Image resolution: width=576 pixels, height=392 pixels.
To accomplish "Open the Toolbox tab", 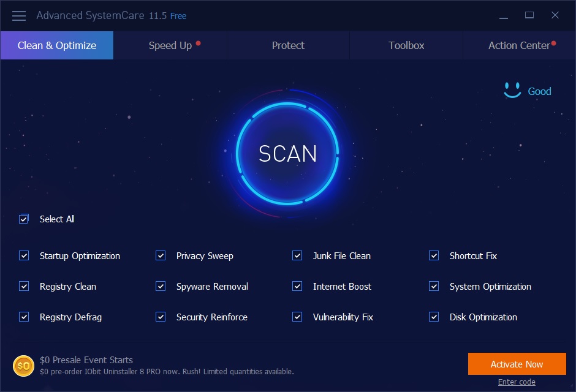I will pos(406,45).
